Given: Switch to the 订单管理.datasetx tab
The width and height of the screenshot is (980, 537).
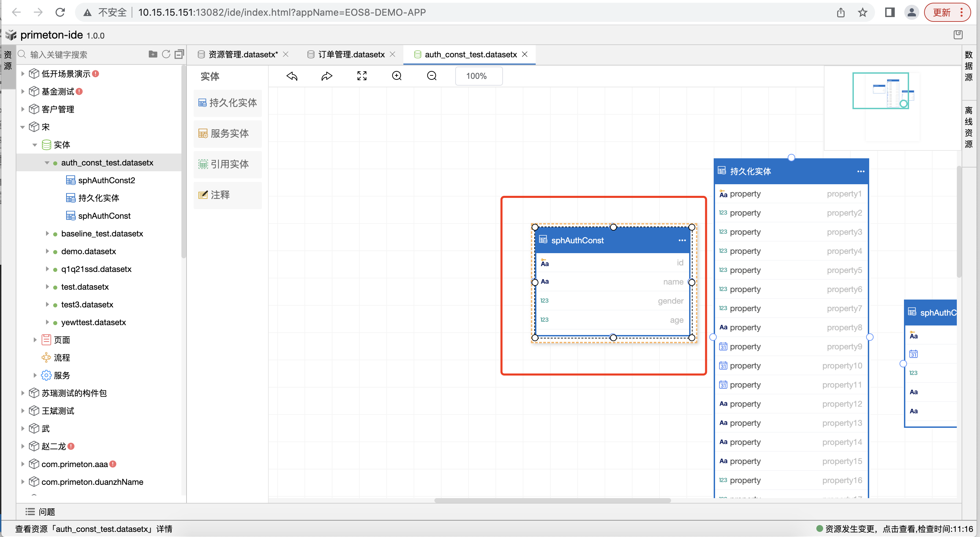Looking at the screenshot, I should pyautogui.click(x=351, y=55).
